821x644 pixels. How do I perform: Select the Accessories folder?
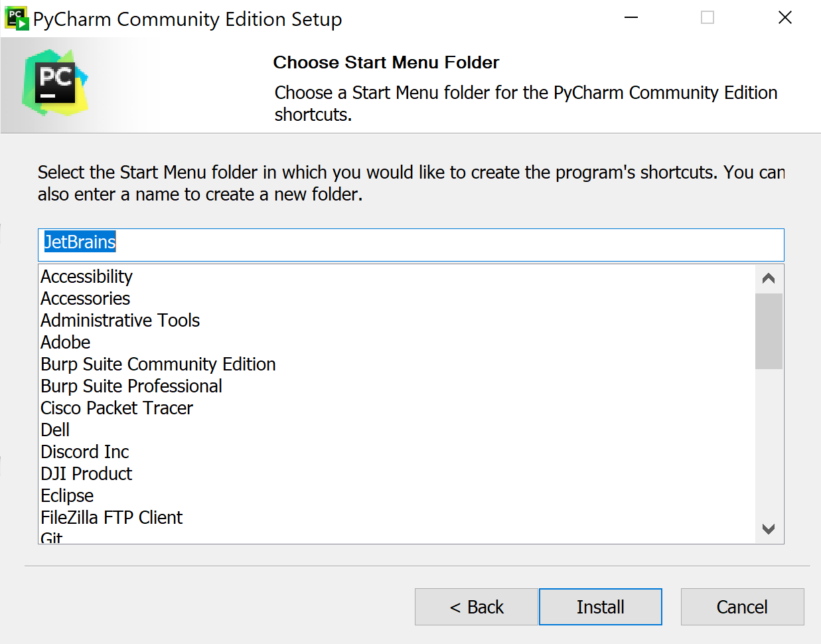[x=86, y=298]
